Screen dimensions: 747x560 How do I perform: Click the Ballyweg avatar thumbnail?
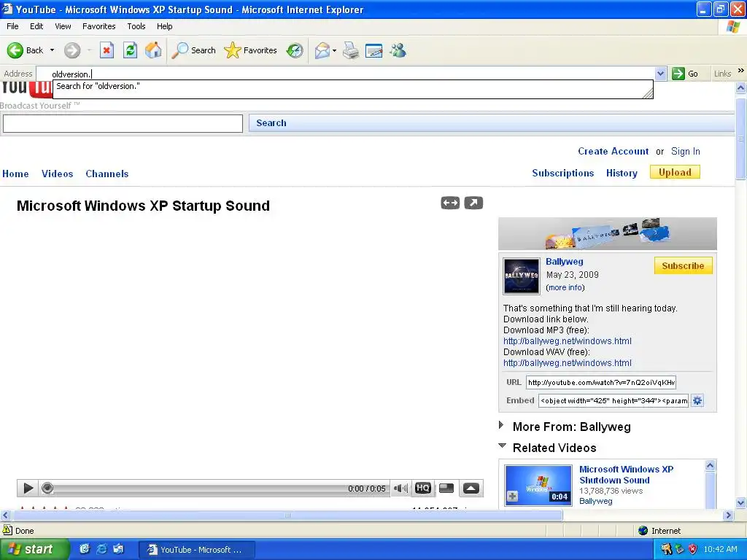(x=522, y=276)
